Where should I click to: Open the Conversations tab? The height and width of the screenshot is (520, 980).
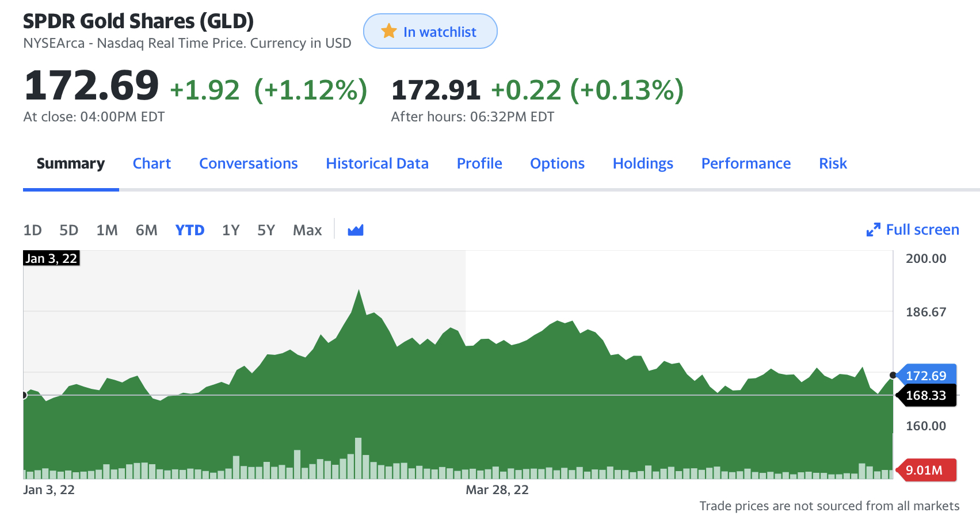[248, 163]
